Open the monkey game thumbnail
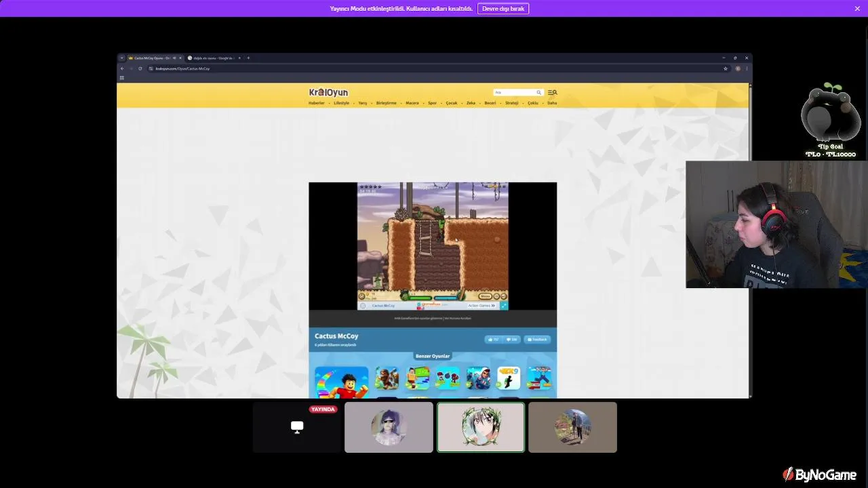The width and height of the screenshot is (868, 488). pos(387,378)
